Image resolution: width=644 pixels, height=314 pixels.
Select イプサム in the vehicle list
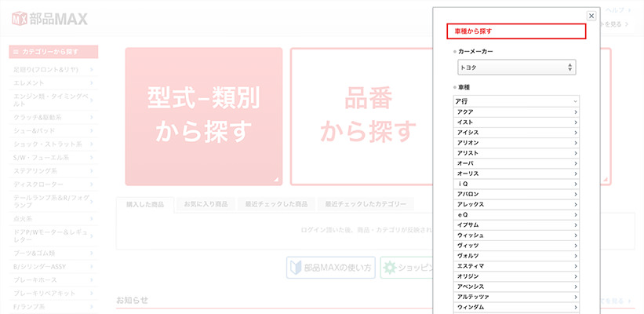tap(516, 225)
